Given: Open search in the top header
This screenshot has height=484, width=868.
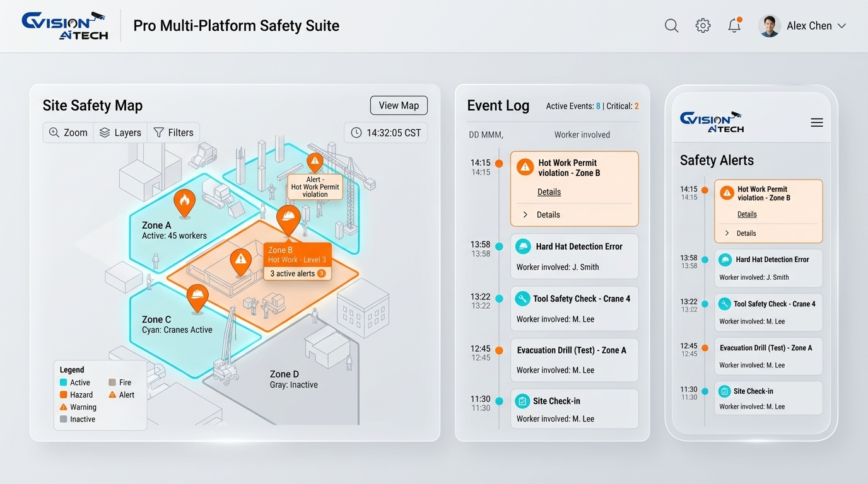Looking at the screenshot, I should 672,26.
